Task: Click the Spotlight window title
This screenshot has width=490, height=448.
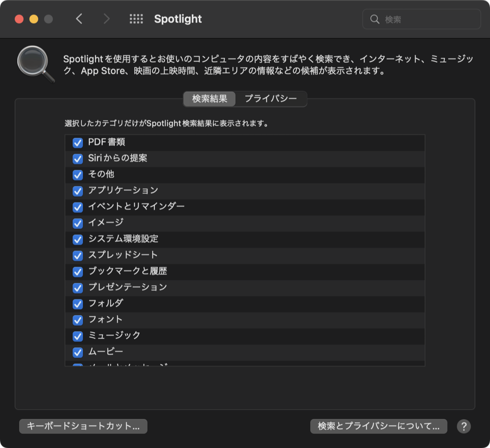Action: click(178, 19)
